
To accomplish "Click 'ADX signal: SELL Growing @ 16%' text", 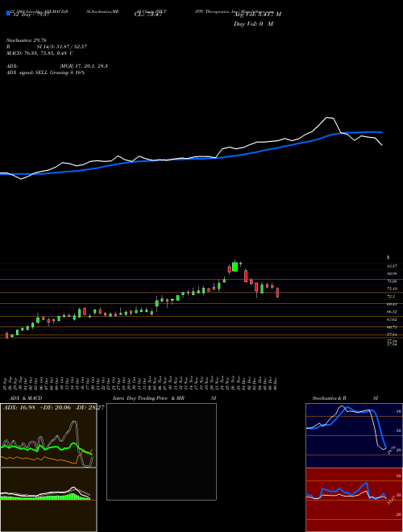I will 45,73.
